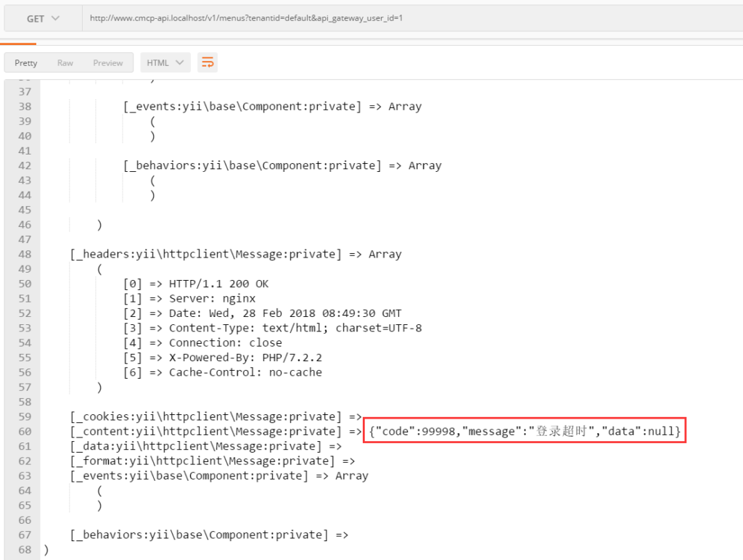Toggle the orange line-wrap icon
This screenshot has height=560, width=743.
pyautogui.click(x=208, y=62)
